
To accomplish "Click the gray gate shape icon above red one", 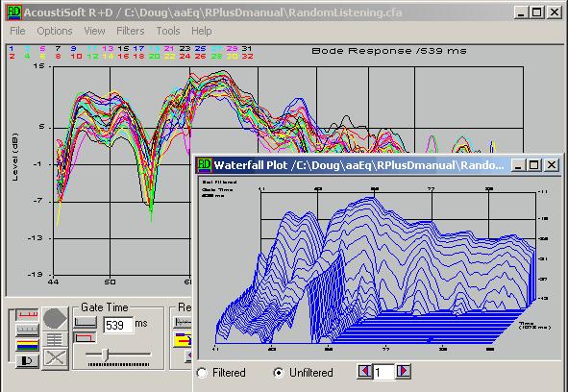I will (x=86, y=322).
